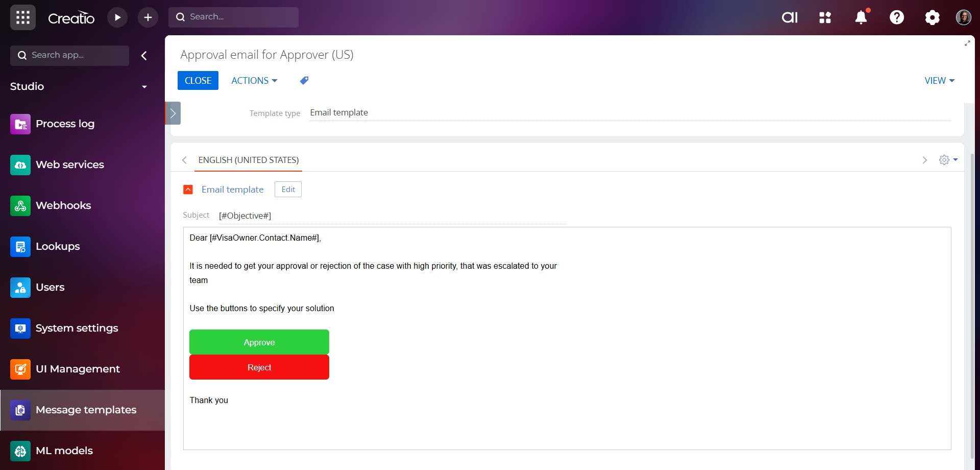Open the Creatio AI assistant icon
Image resolution: width=980 pixels, height=470 pixels.
(790, 17)
